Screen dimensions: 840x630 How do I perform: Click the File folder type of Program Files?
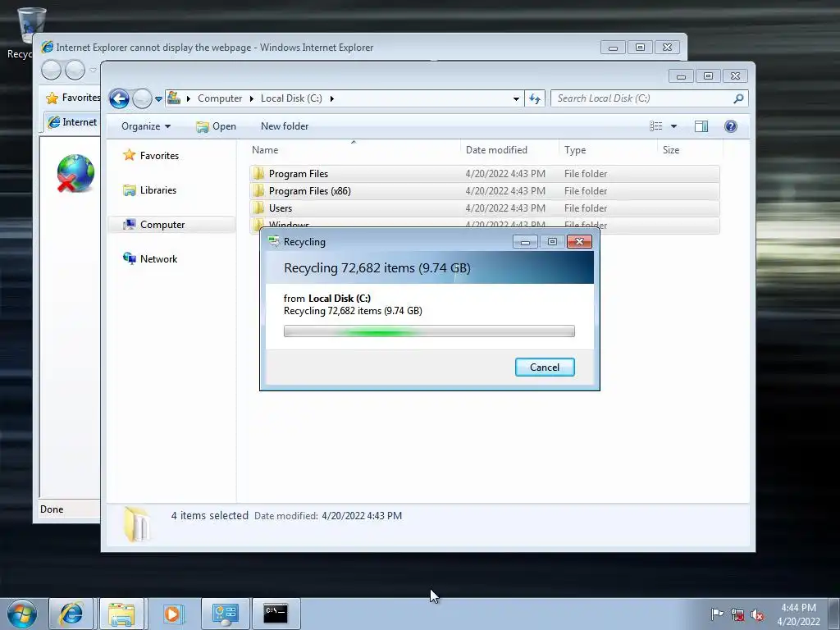(586, 174)
